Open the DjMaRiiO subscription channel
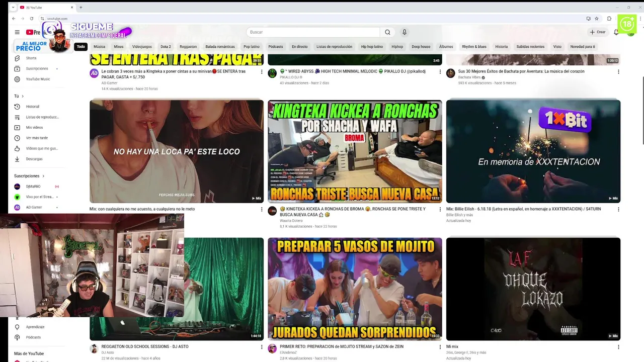Screen dimensions: 644x362 [x=33, y=187]
